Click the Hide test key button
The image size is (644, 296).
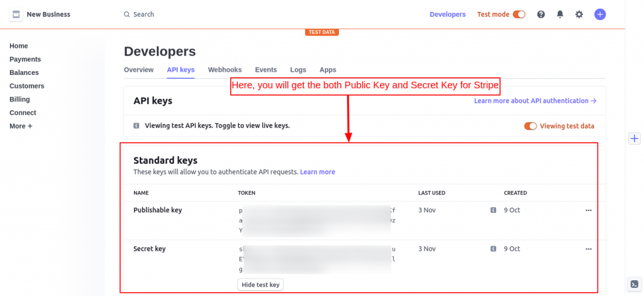pos(260,285)
